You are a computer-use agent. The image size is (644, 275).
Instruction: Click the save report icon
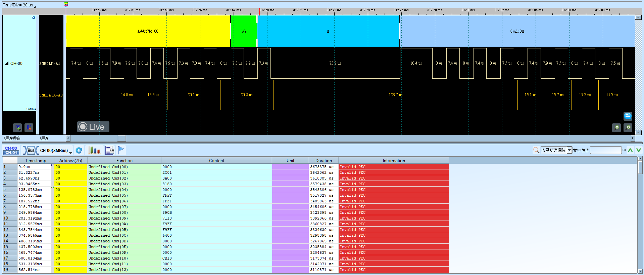point(110,150)
